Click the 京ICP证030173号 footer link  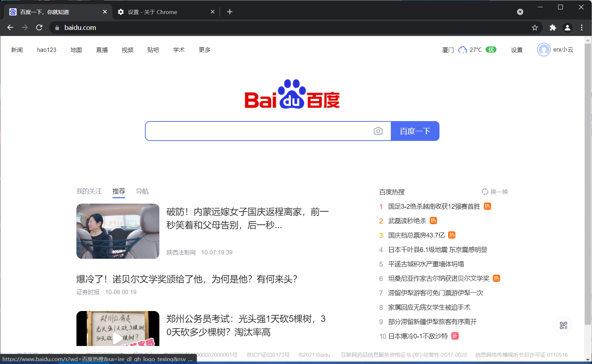point(268,355)
